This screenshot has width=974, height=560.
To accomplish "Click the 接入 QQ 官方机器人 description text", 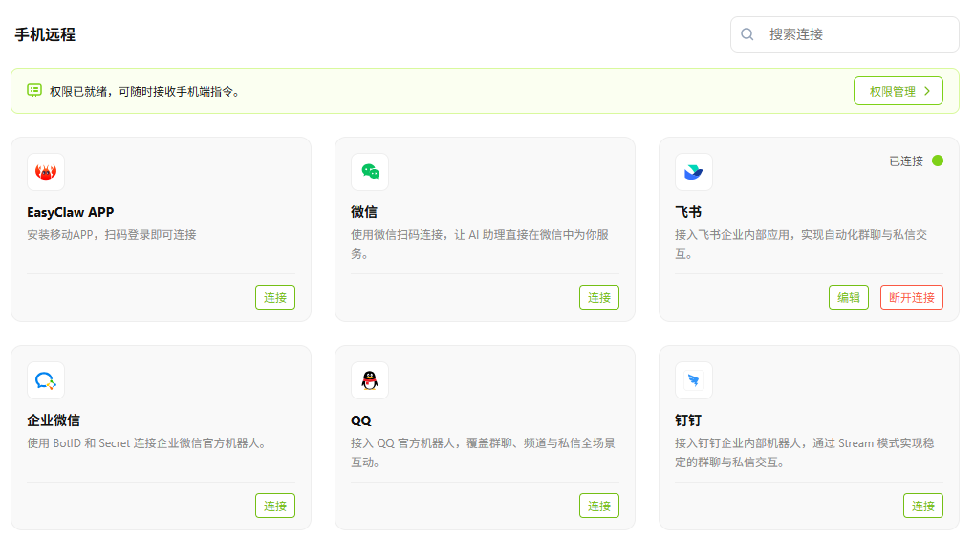I will [x=484, y=453].
